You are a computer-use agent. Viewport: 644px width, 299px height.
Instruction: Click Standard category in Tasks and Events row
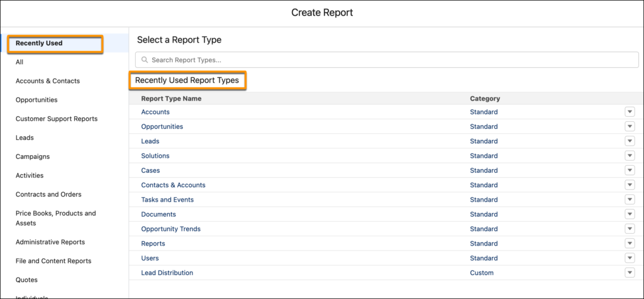484,200
